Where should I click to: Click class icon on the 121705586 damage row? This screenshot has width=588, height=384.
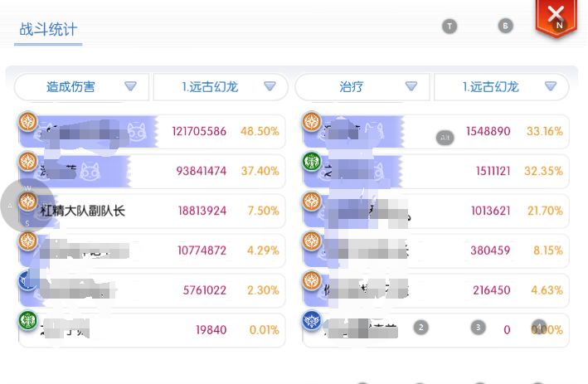pyautogui.click(x=28, y=122)
